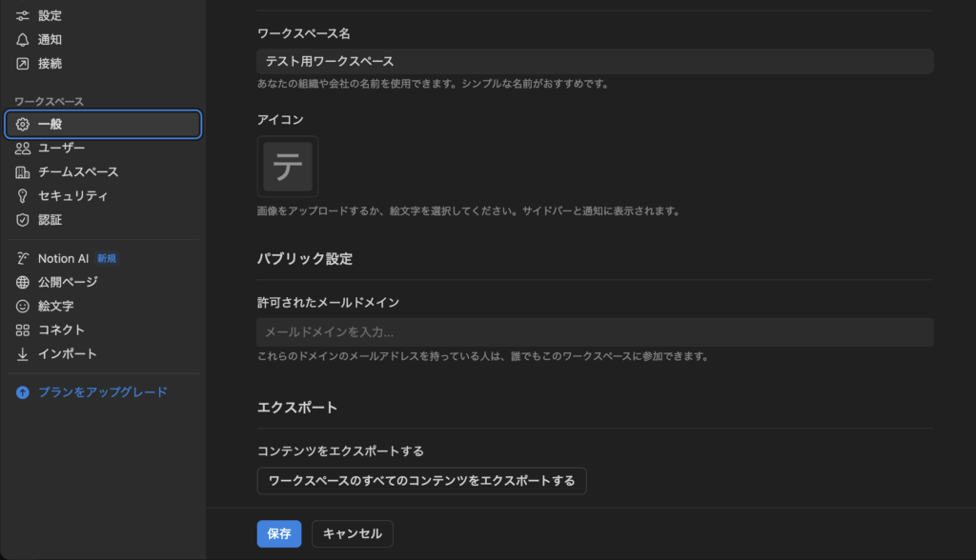Click the bell icon beside 通知
The height and width of the screenshot is (560, 976).
(23, 40)
